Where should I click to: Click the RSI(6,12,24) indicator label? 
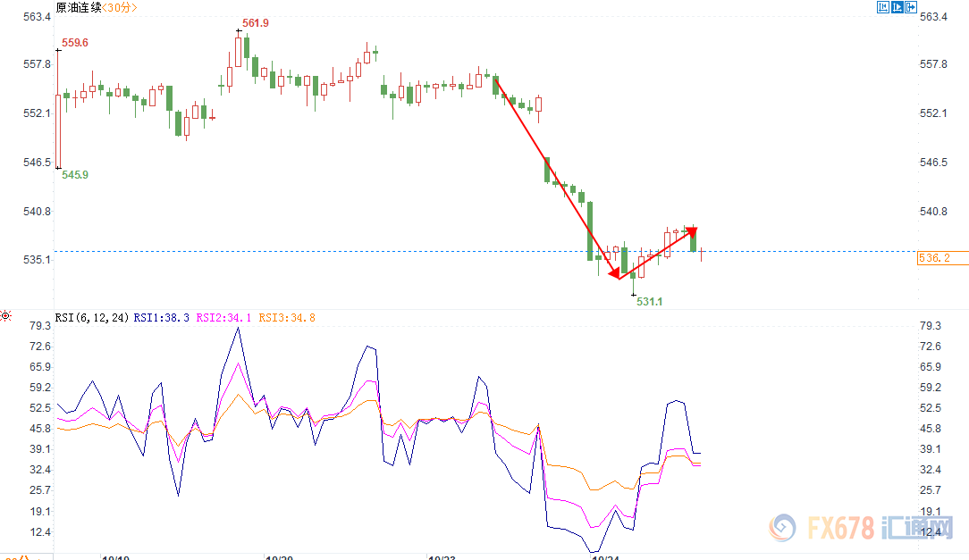point(92,317)
